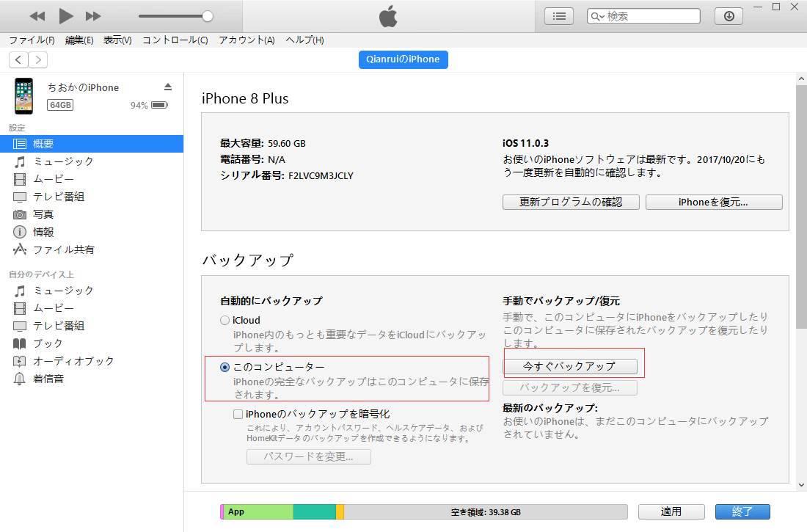The height and width of the screenshot is (532, 807).
Task: Select このコンピューター backup option
Action: click(224, 367)
